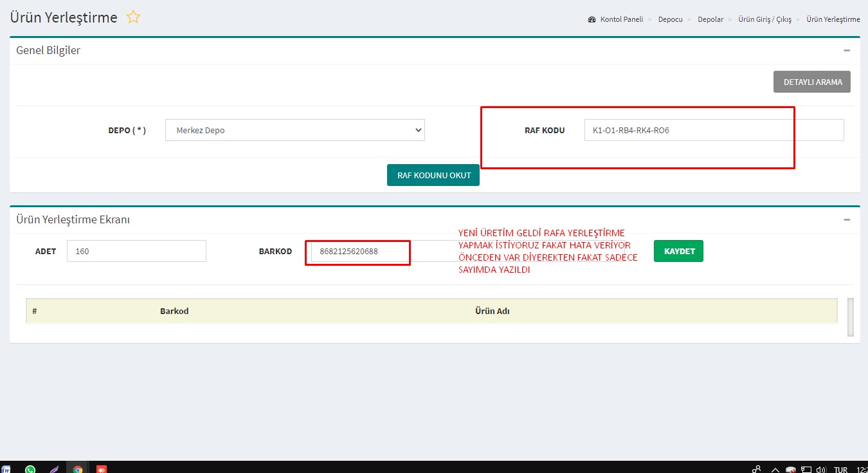868x473 pixels.
Task: Click the purple feather app in taskbar
Action: pos(54,469)
